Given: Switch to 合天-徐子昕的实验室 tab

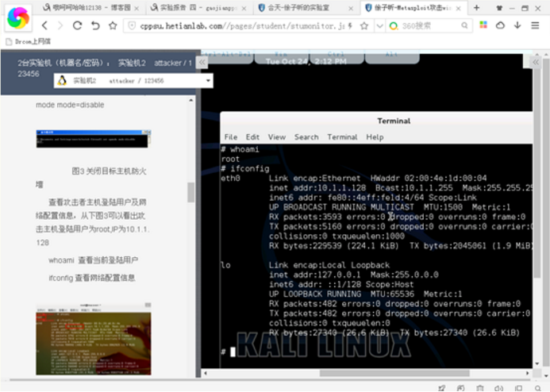Looking at the screenshot, I should [305, 7].
